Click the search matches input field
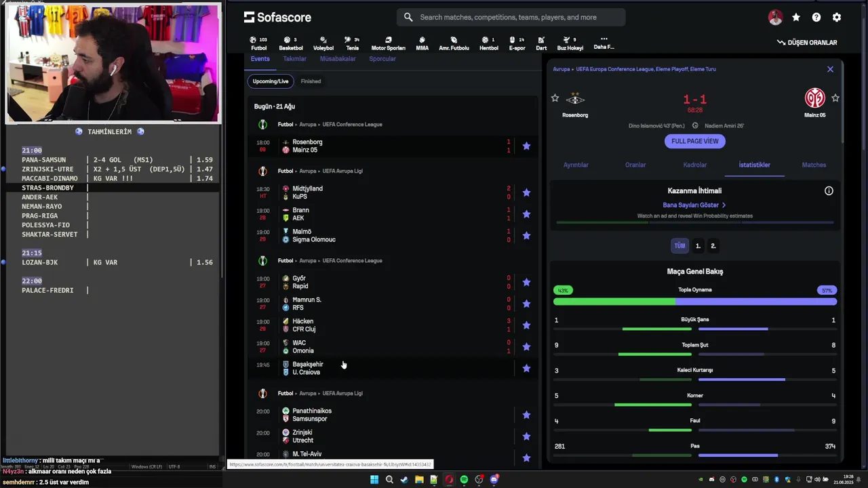 (511, 17)
